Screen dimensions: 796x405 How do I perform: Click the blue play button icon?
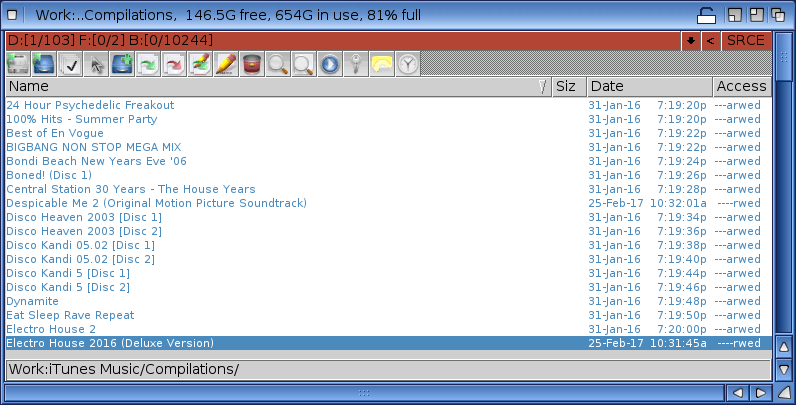329,64
